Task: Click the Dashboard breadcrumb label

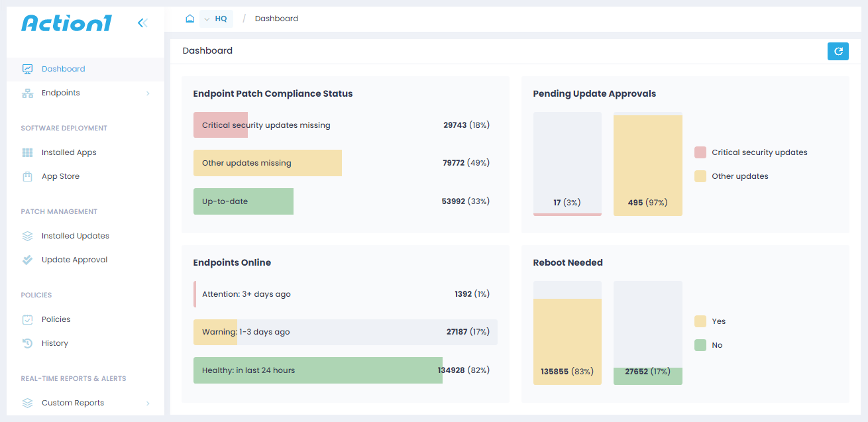Action: pos(276,18)
